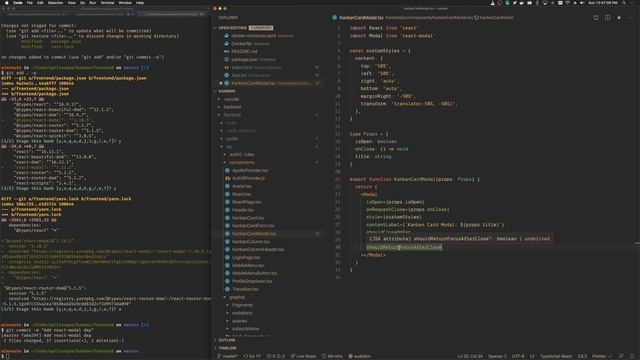This screenshot has height=360, width=640.
Task: Expand the fragments folder
Action: tap(242, 305)
